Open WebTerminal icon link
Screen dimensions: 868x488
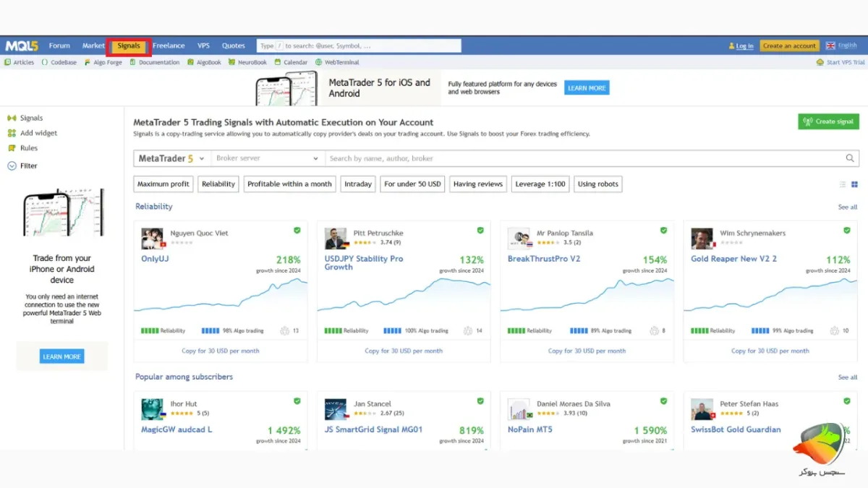(x=338, y=63)
